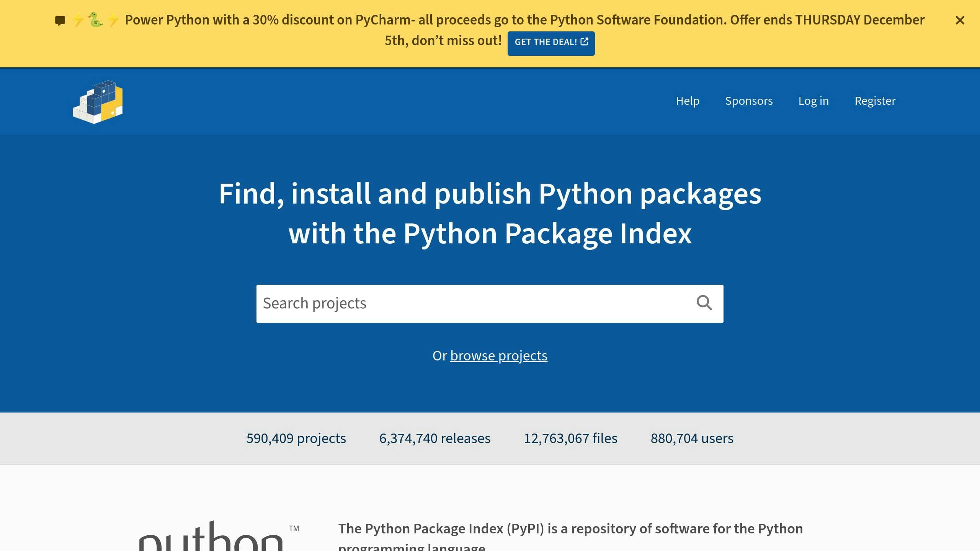
Task: Click the PyPI blocks logo
Action: tap(98, 101)
